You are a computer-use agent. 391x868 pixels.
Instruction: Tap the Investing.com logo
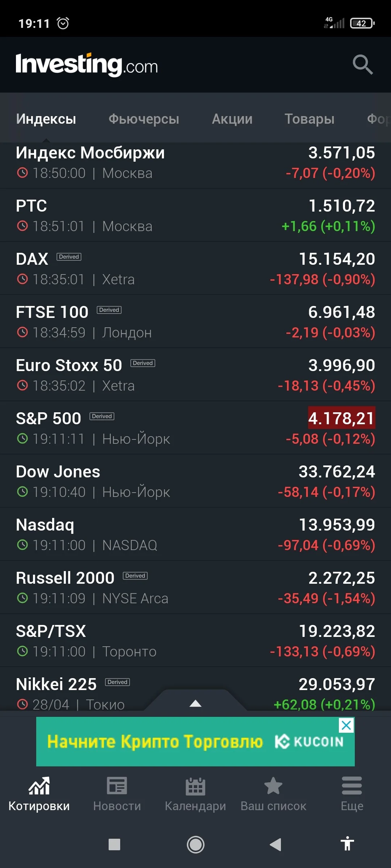pos(87,65)
